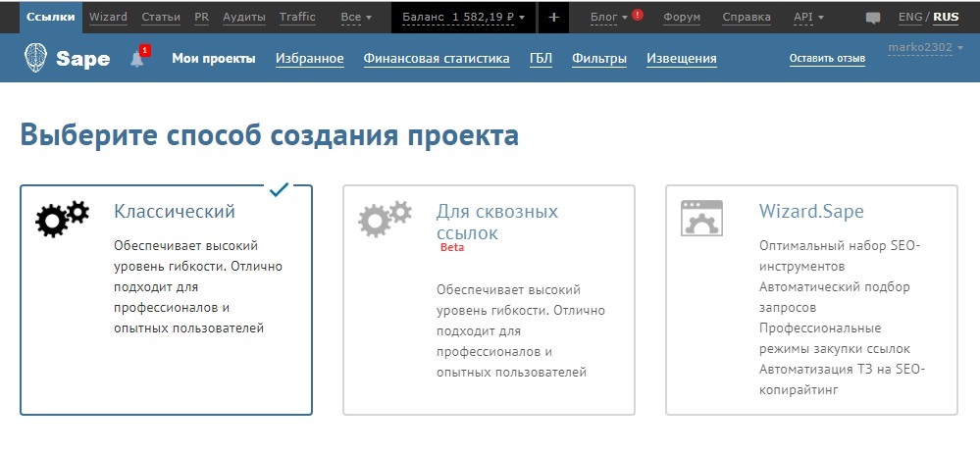Open the Wizard section
This screenshot has width=980, height=454.
108,17
